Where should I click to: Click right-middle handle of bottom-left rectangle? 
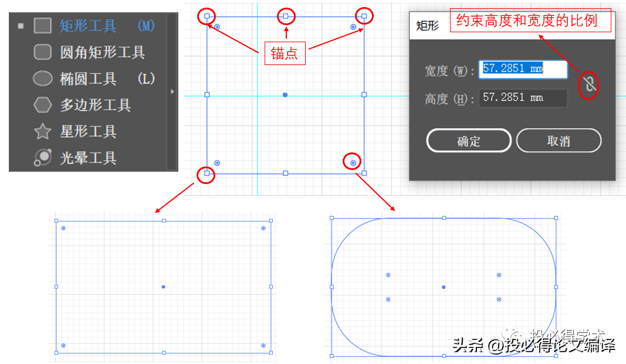(271, 287)
